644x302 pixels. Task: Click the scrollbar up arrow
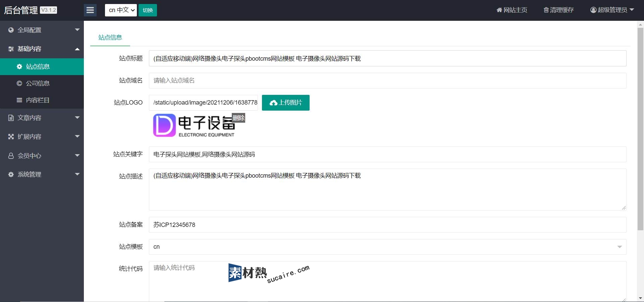(640, 24)
